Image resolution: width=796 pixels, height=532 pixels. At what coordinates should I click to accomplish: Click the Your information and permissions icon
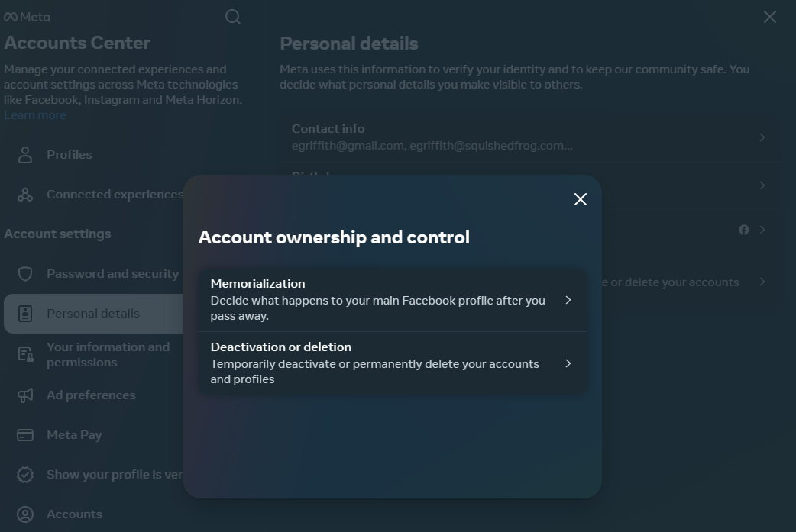(25, 354)
